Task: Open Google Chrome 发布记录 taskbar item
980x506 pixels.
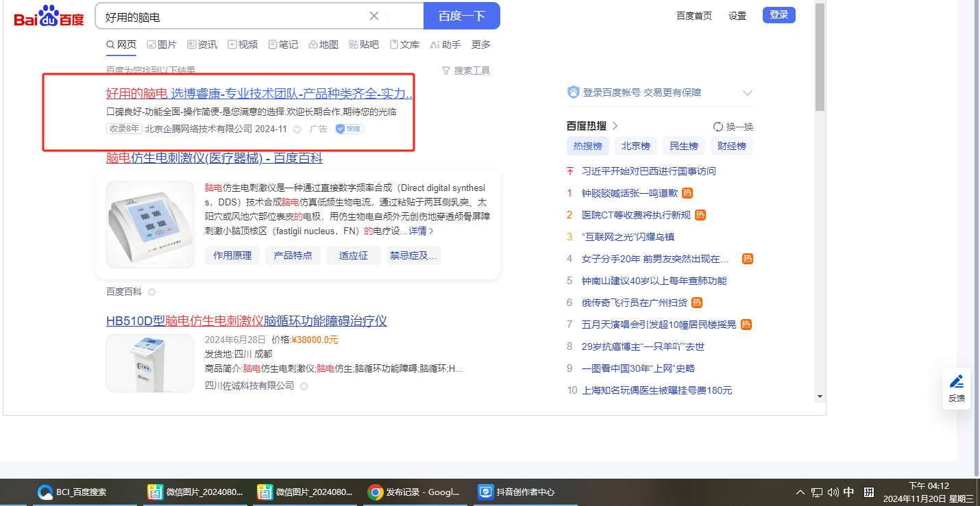Action: [375, 492]
